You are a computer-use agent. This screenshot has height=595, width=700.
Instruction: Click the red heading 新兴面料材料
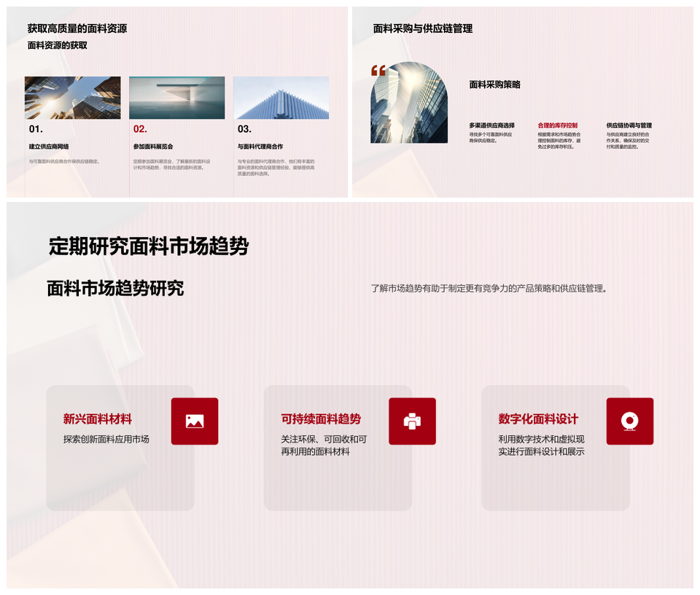click(x=98, y=419)
